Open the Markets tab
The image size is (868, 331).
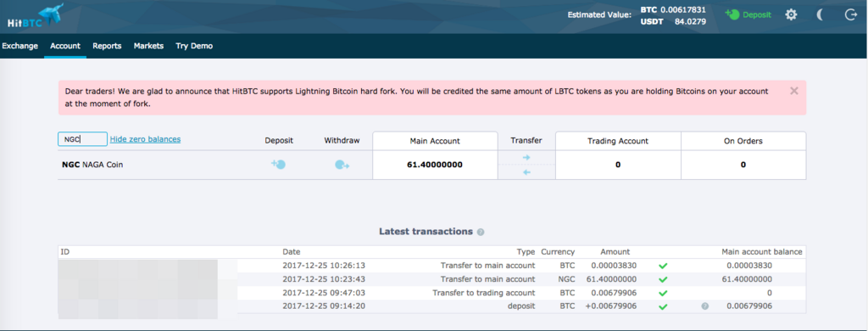click(148, 46)
